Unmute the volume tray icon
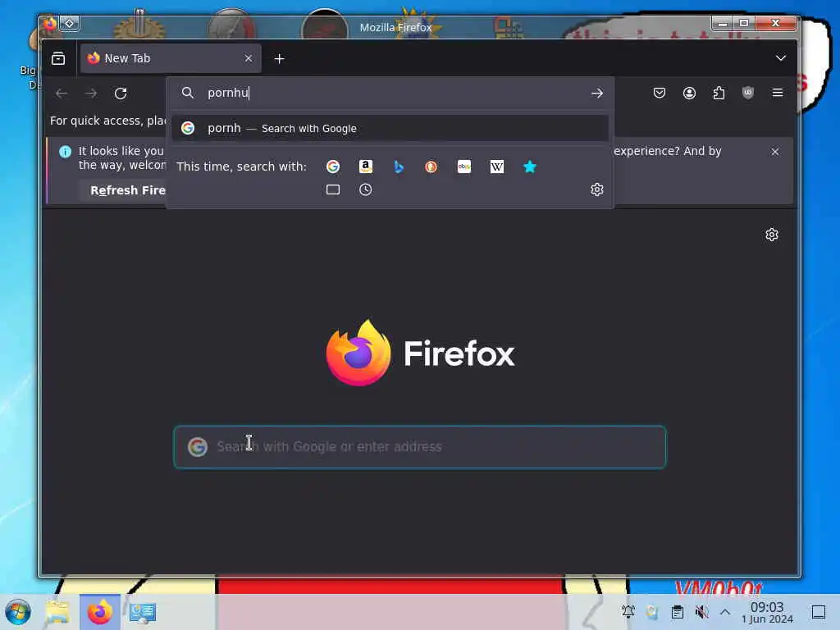The height and width of the screenshot is (630, 840). pyautogui.click(x=701, y=612)
